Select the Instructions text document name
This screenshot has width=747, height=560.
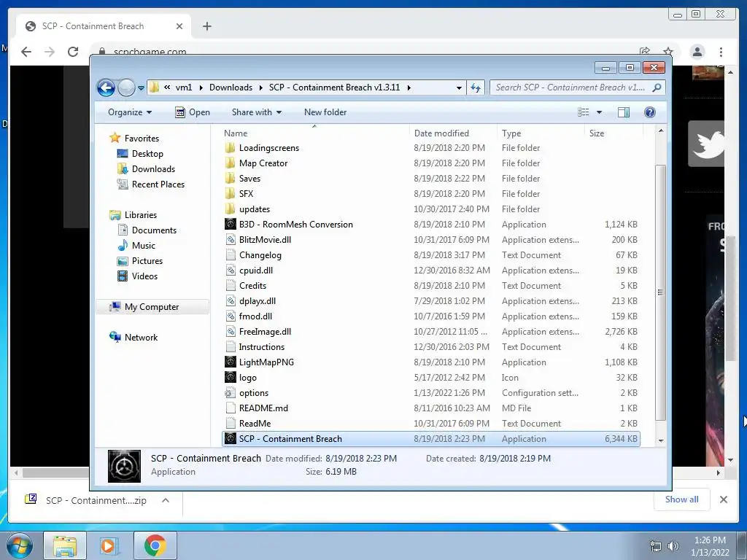[262, 346]
